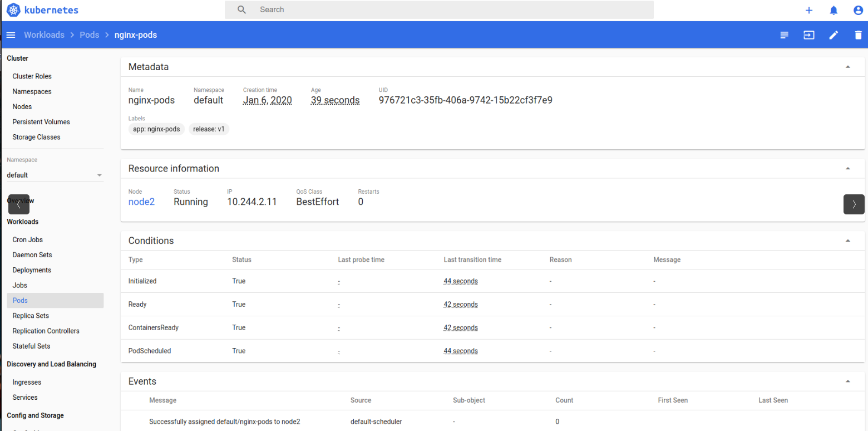Click the right arrow overlay button
868x431 pixels.
854,204
